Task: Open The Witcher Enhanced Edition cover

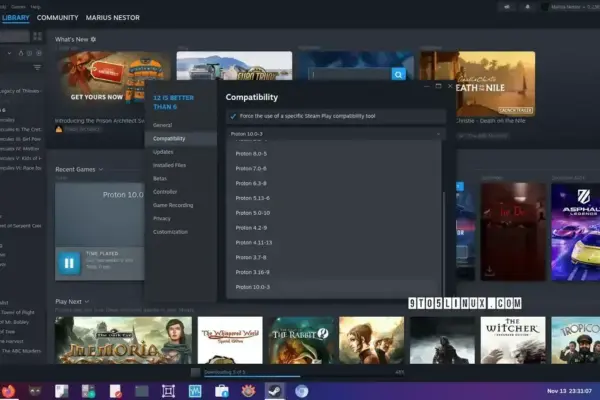Action: pos(513,340)
